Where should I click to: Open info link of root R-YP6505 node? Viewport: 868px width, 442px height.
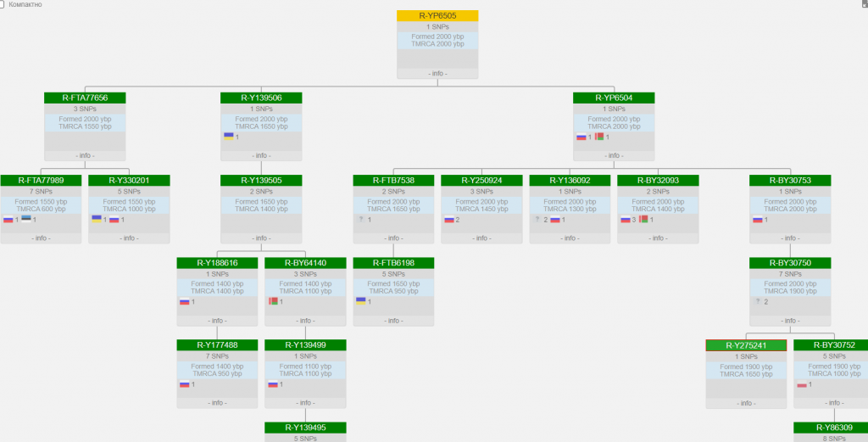click(x=437, y=73)
